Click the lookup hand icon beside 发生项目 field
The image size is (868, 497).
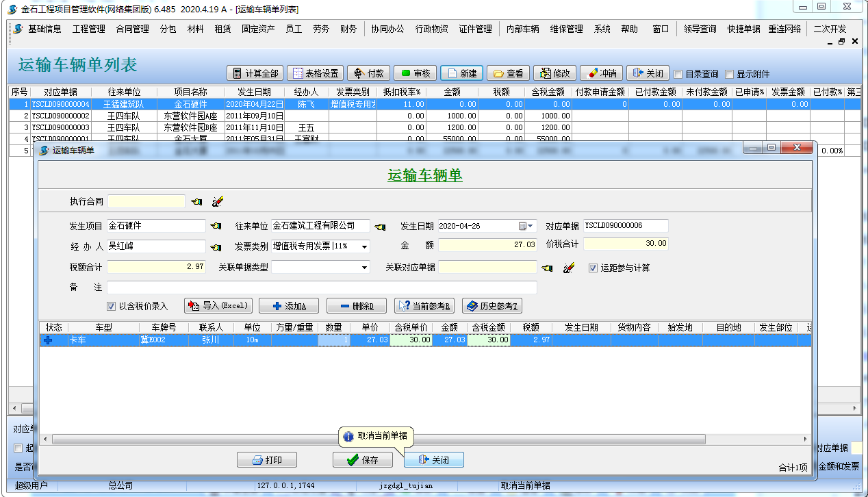[x=216, y=226]
